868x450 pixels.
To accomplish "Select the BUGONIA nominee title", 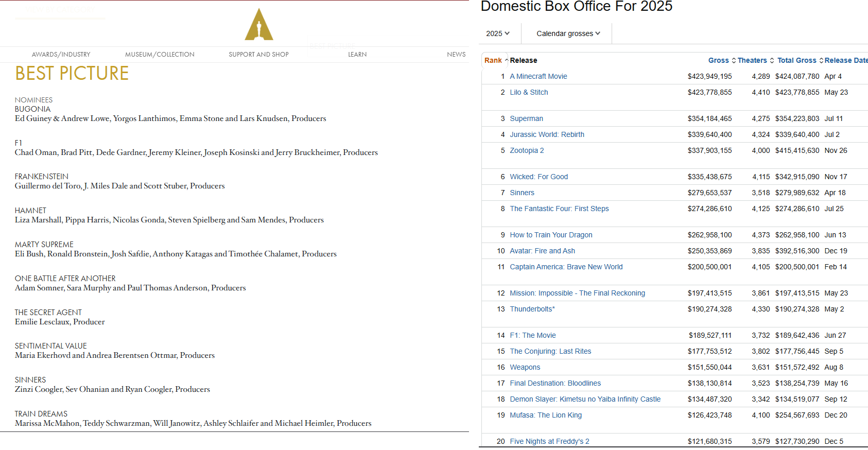I will [x=32, y=109].
